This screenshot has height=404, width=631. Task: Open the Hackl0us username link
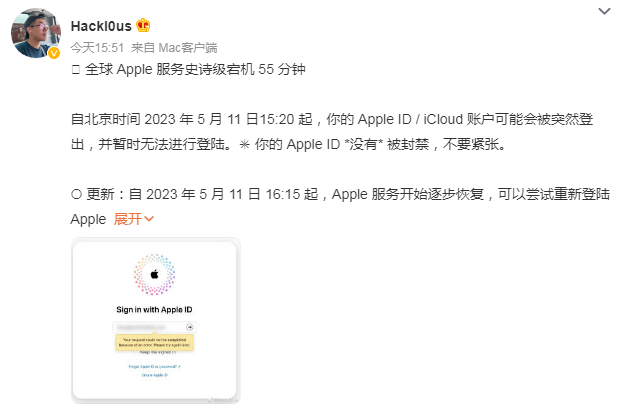pos(101,26)
